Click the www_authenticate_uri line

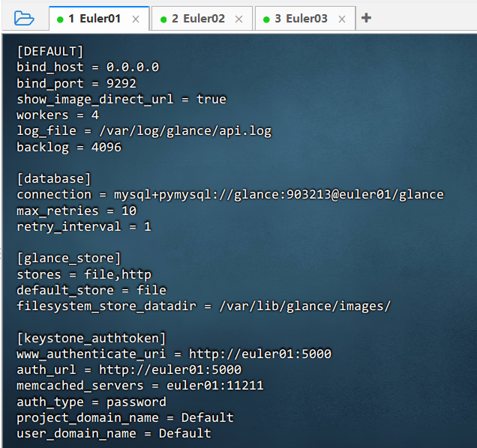pos(174,354)
